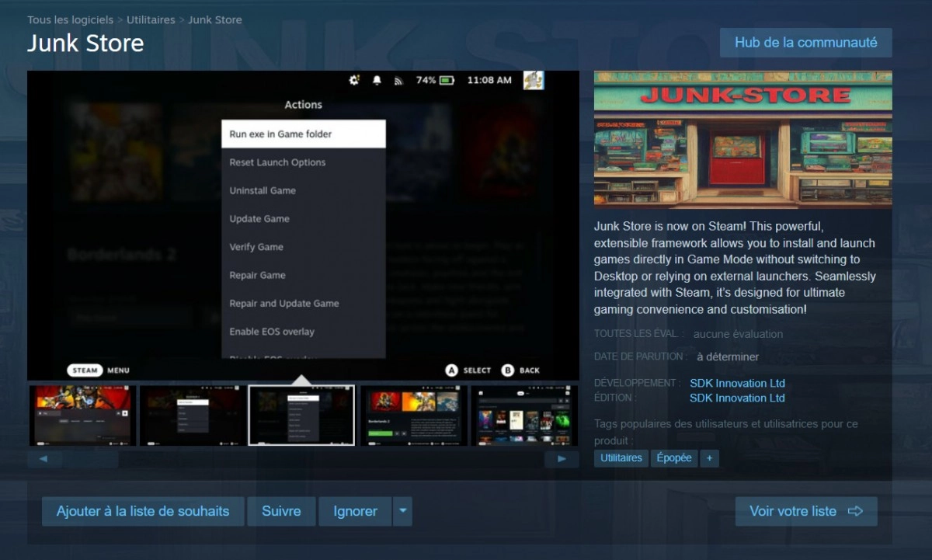This screenshot has height=560, width=932.
Task: Open the Utilitaires tag
Action: click(x=621, y=458)
